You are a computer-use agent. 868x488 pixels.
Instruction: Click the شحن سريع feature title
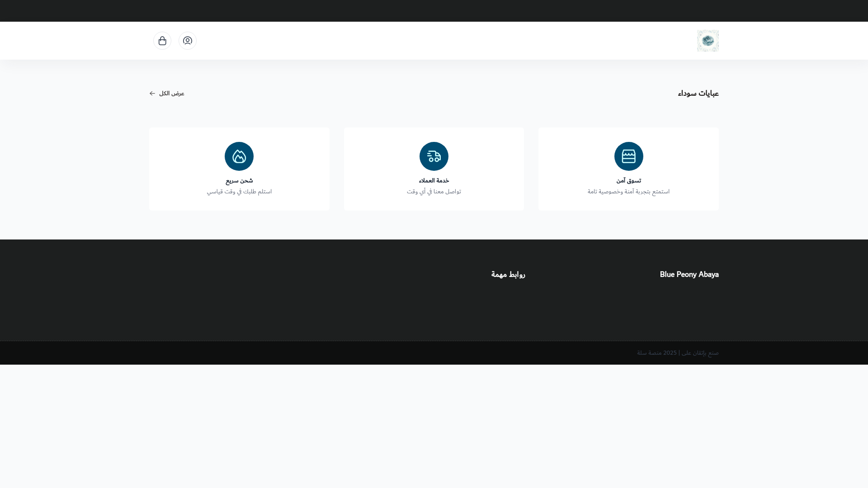(239, 181)
